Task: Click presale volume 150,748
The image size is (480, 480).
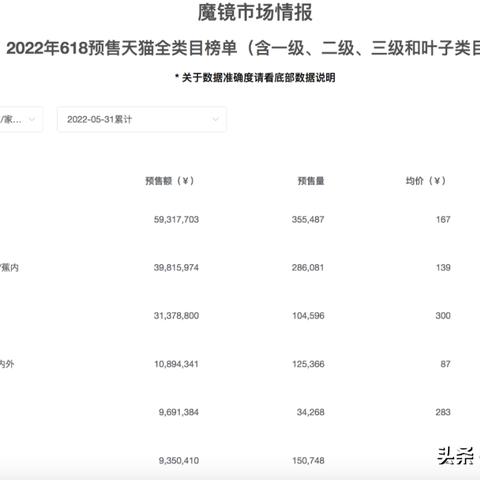Action: pos(308,460)
